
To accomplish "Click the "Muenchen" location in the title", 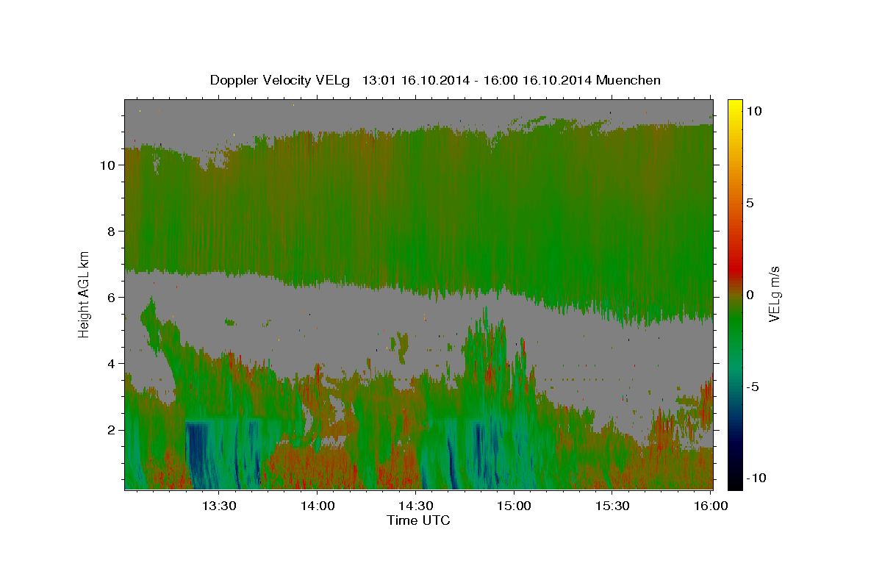I will [x=628, y=80].
